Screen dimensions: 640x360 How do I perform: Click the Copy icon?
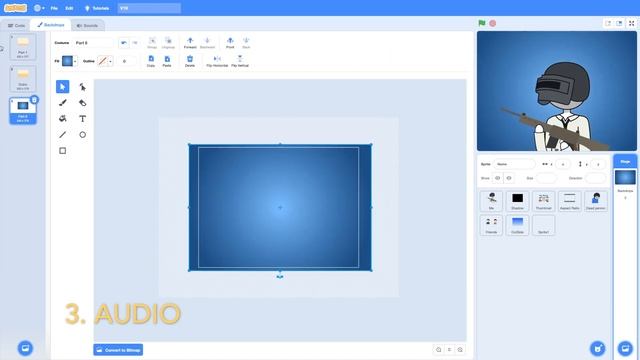[x=151, y=61]
